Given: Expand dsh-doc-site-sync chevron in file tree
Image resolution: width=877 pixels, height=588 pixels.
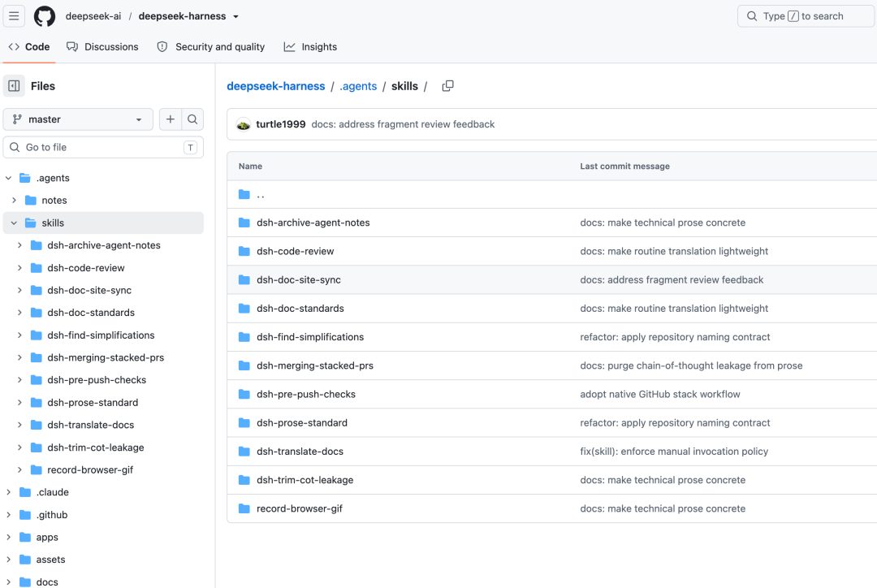Looking at the screenshot, I should pos(19,291).
